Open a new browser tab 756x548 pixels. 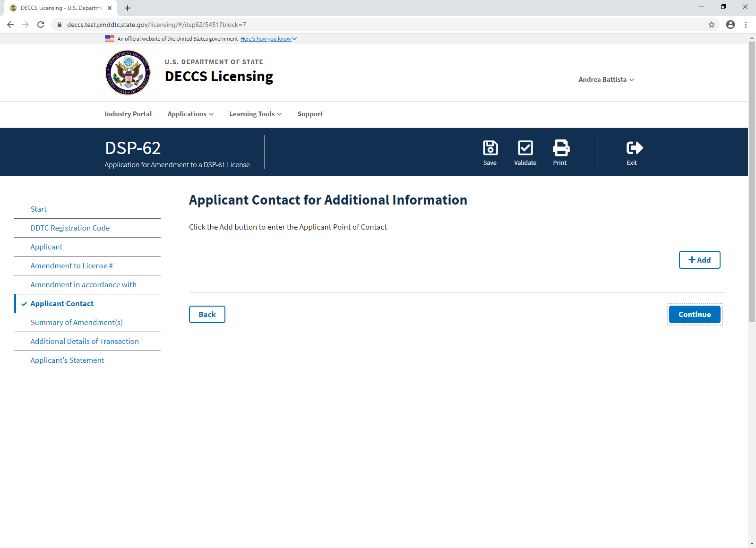[128, 8]
